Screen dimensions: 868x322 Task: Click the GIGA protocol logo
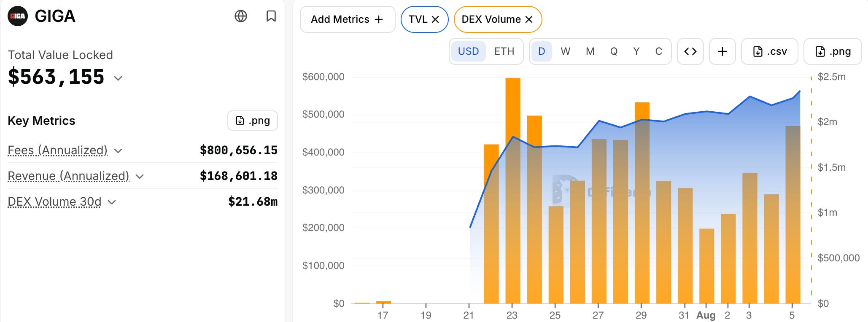click(18, 16)
